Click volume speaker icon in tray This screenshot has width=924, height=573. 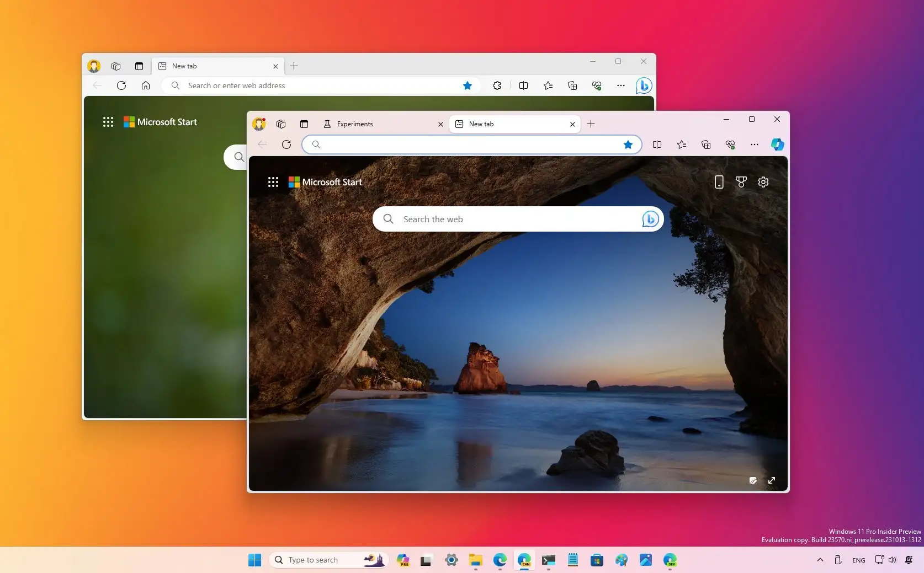click(x=893, y=560)
